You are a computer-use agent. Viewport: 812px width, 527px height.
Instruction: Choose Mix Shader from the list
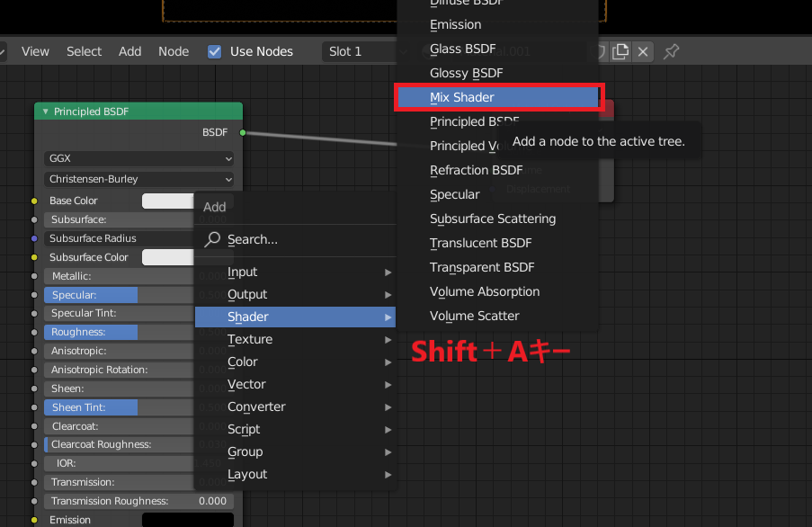[498, 97]
